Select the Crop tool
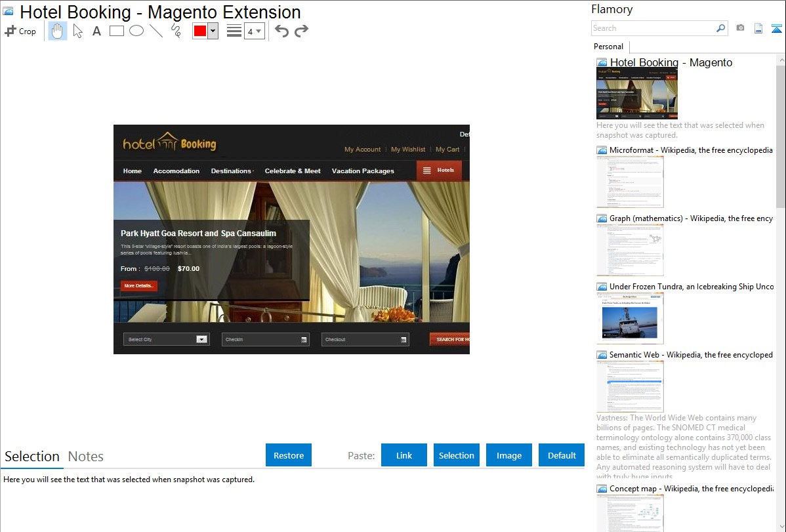 click(20, 31)
